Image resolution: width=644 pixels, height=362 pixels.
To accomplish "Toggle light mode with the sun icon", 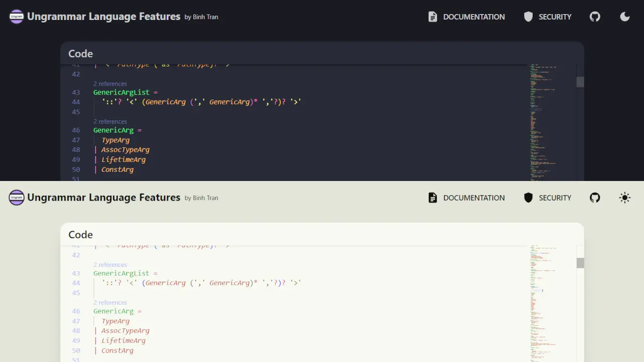I will pos(624,198).
